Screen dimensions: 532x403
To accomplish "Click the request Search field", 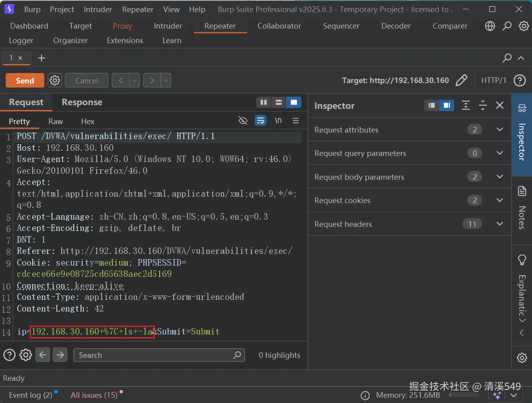I will tap(159, 355).
